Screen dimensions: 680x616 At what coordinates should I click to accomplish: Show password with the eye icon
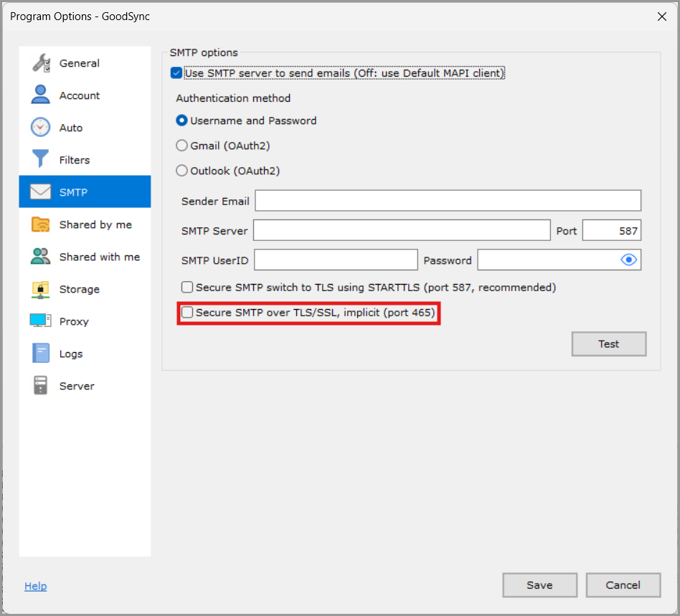point(628,260)
